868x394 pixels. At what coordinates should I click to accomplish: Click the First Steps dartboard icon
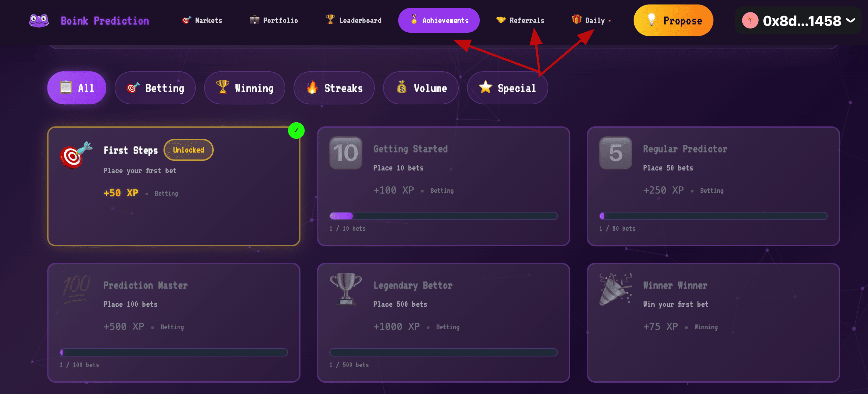pyautogui.click(x=75, y=155)
